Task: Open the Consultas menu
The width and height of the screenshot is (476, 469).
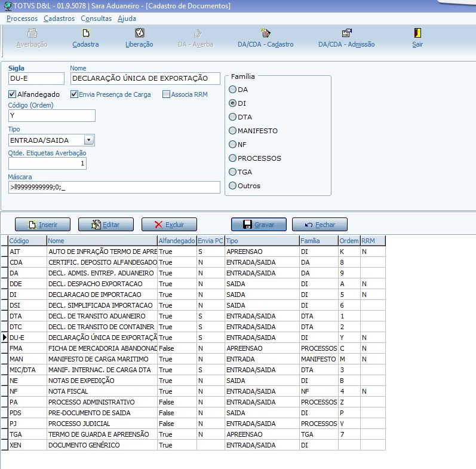Action: (x=96, y=19)
